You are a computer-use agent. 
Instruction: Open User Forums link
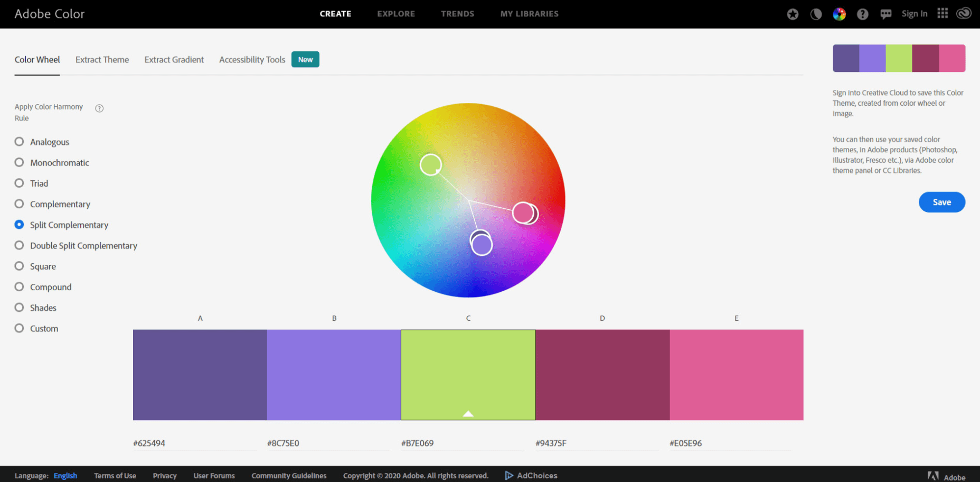pyautogui.click(x=214, y=476)
